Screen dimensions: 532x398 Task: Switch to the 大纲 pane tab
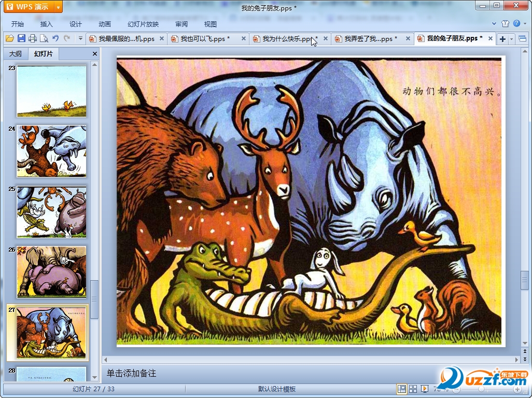[15, 53]
